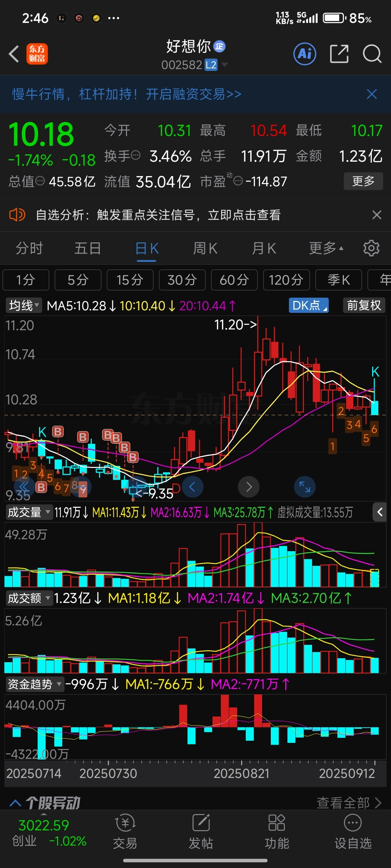Select the 季K period

point(339,280)
